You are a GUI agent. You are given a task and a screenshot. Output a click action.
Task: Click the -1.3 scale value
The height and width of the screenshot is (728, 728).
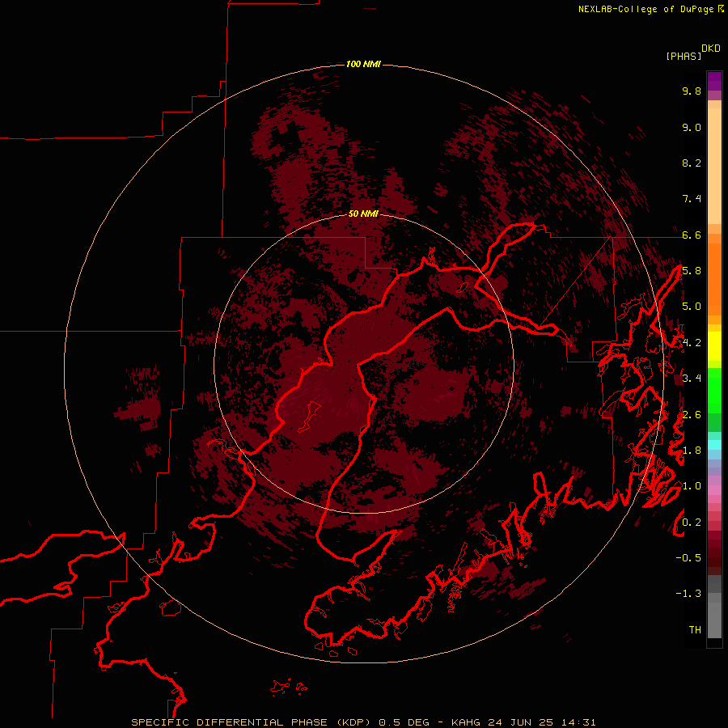coord(688,594)
